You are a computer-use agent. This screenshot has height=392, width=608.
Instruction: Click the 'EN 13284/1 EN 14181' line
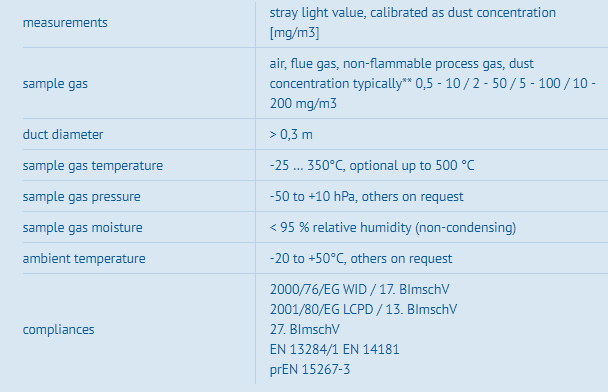[334, 349]
